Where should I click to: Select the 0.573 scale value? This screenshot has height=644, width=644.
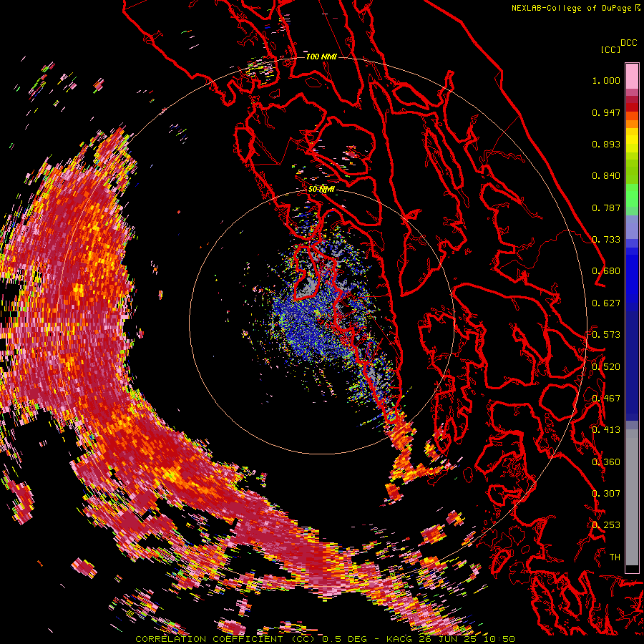606,335
